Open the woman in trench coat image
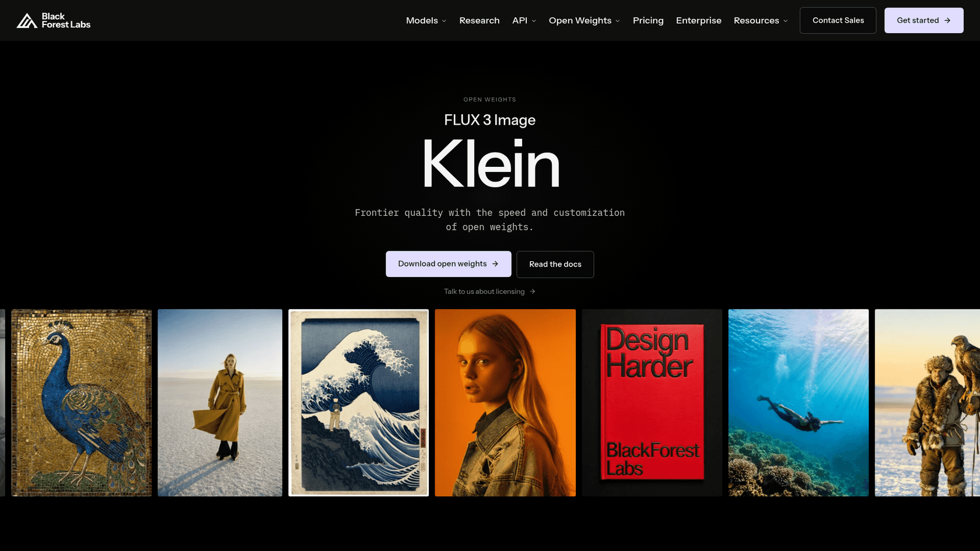 220,403
